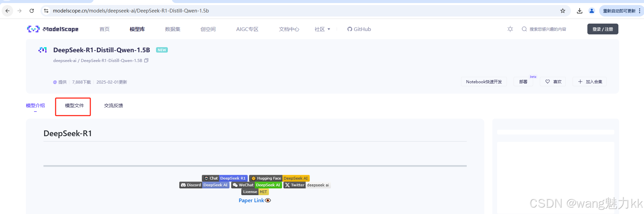Open the License MIT badge
Screen dimensions: 644x214
coord(255,192)
